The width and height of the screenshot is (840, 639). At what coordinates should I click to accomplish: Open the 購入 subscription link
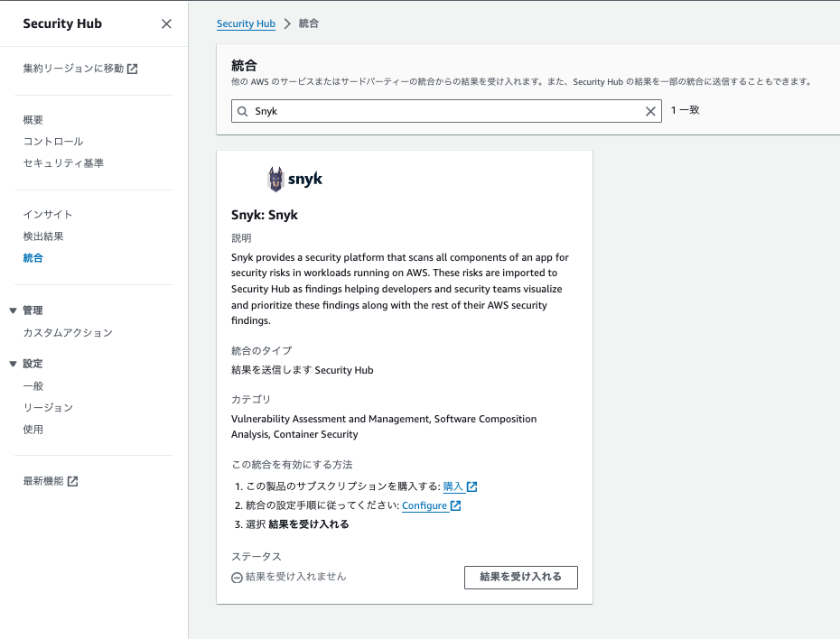pyautogui.click(x=453, y=486)
